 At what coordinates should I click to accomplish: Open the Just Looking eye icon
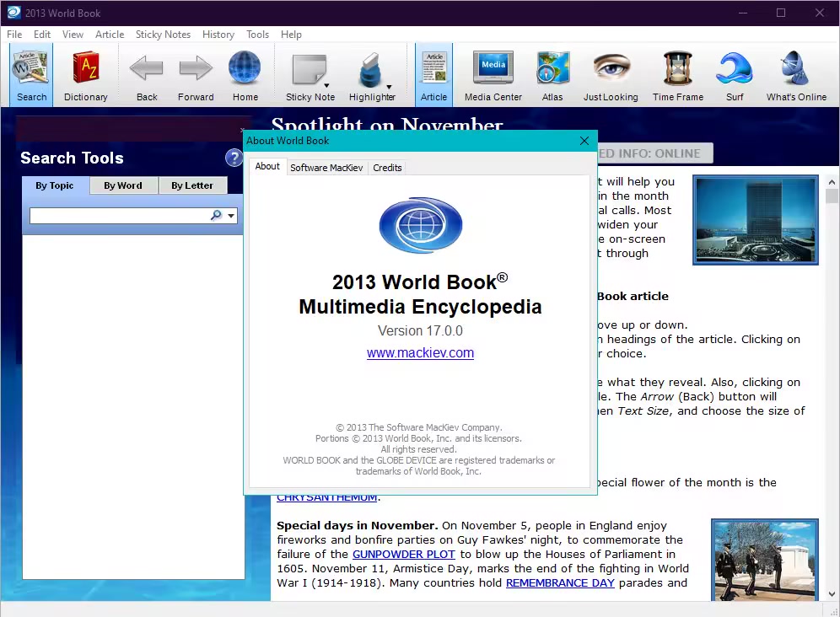tap(611, 75)
